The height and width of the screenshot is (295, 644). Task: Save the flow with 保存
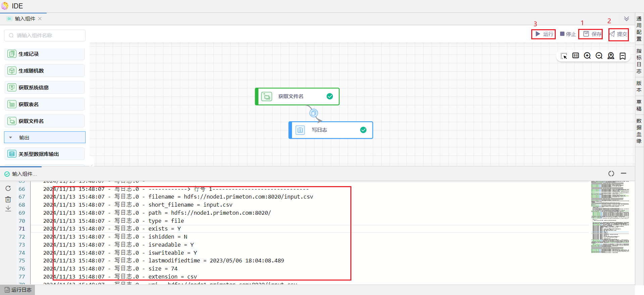pos(592,34)
